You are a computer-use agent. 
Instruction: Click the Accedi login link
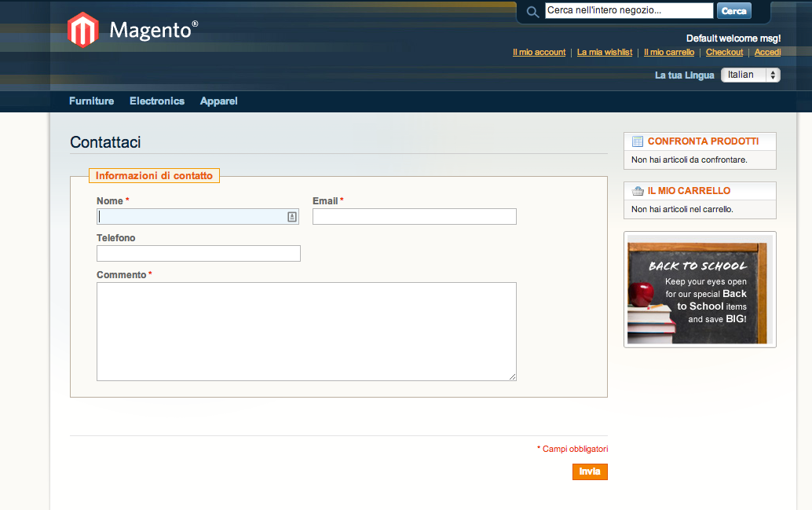click(x=767, y=53)
